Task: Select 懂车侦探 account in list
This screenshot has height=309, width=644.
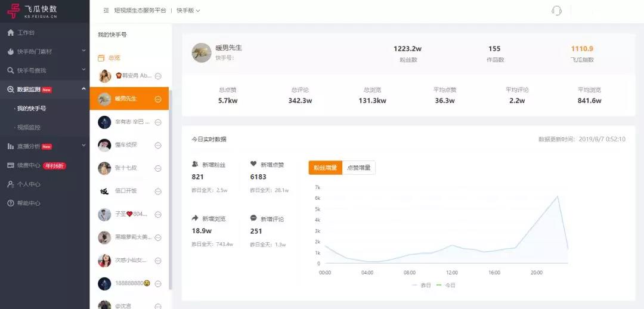Action: click(129, 145)
